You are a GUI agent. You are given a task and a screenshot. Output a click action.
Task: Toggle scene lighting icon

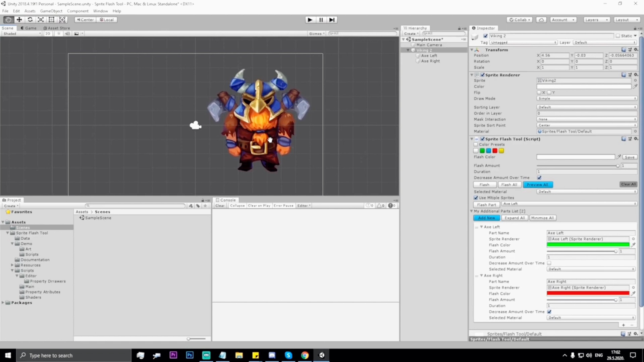point(59,34)
